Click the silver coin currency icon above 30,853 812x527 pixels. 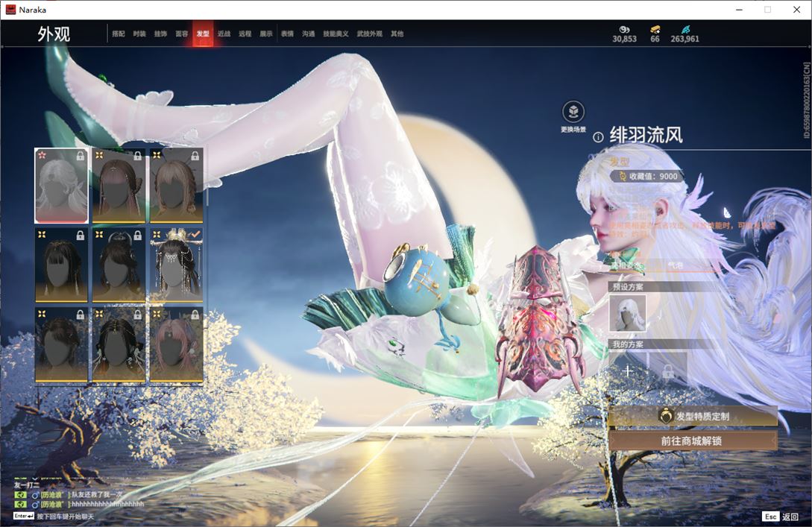click(x=624, y=30)
